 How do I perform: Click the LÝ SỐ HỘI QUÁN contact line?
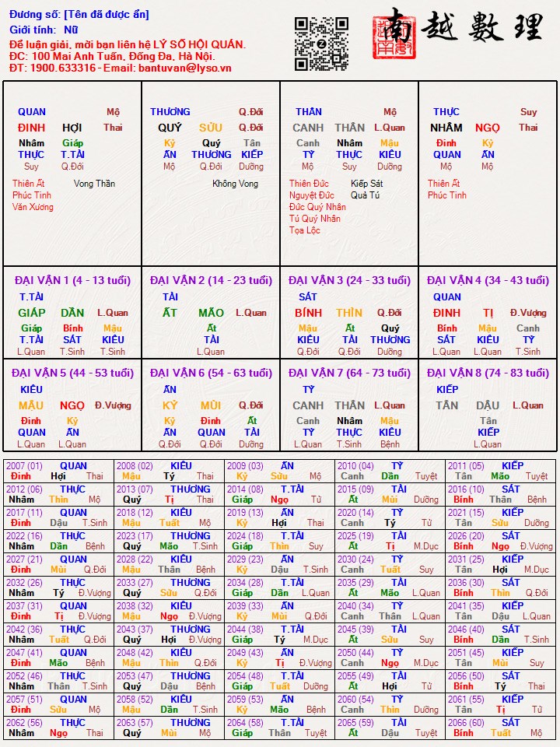tap(128, 45)
